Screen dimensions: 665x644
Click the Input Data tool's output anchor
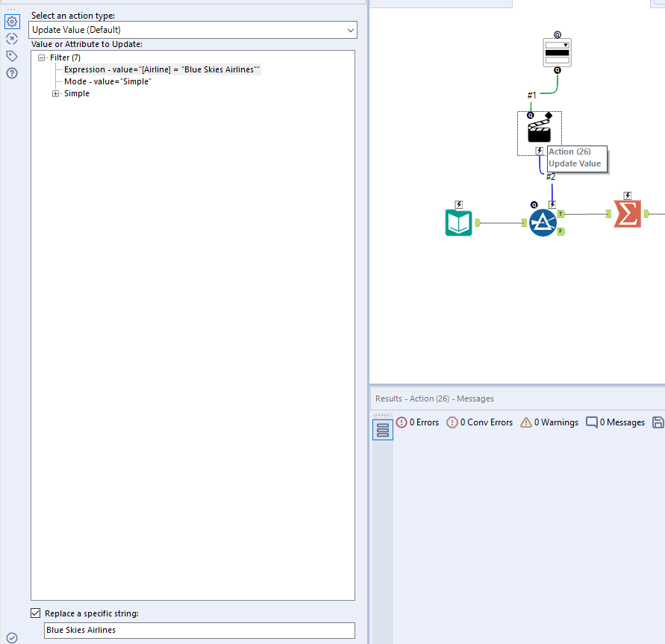(478, 222)
